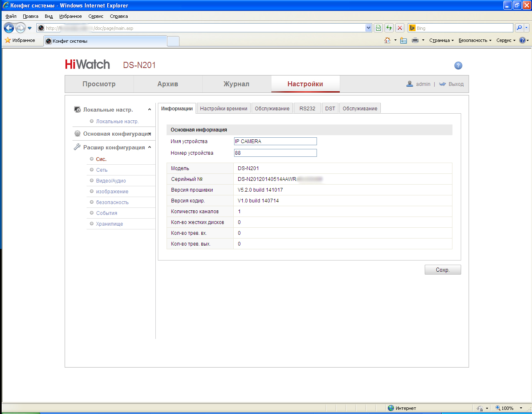The image size is (532, 414).
Task: Open the Информации settings tab
Action: tap(177, 108)
